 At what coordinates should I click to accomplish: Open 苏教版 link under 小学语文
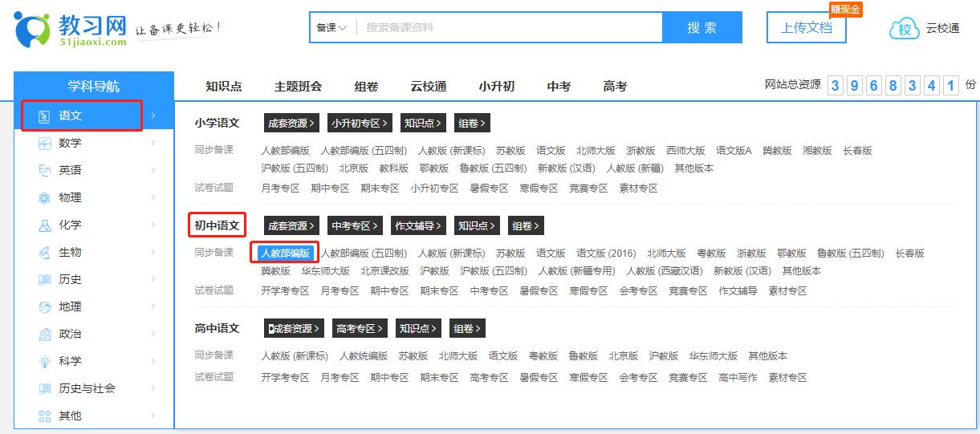510,151
